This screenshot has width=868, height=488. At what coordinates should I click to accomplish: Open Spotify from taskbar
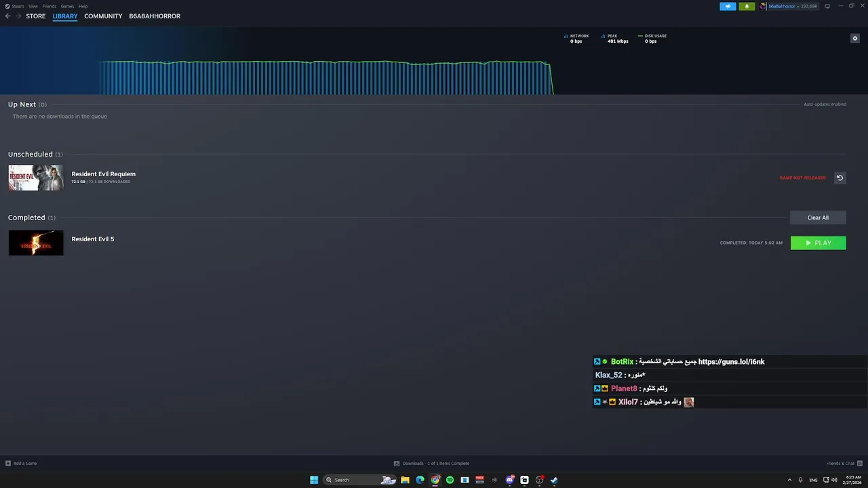[450, 480]
